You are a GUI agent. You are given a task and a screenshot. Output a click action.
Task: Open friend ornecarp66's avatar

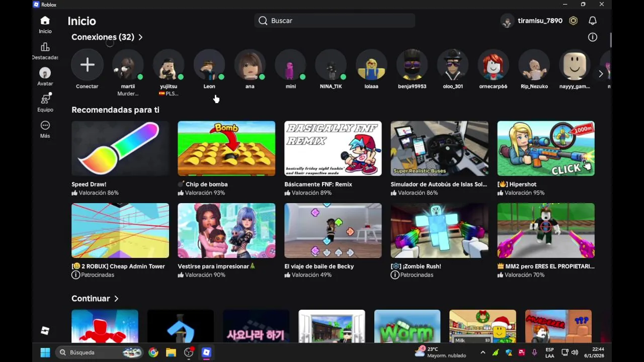pos(493,65)
